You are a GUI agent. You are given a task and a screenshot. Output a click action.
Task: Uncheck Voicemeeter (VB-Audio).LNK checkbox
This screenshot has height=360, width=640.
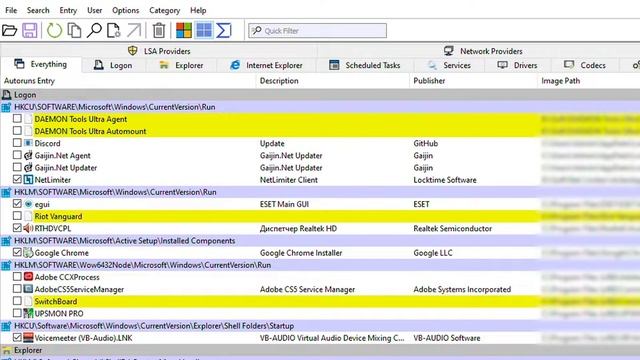point(17,338)
